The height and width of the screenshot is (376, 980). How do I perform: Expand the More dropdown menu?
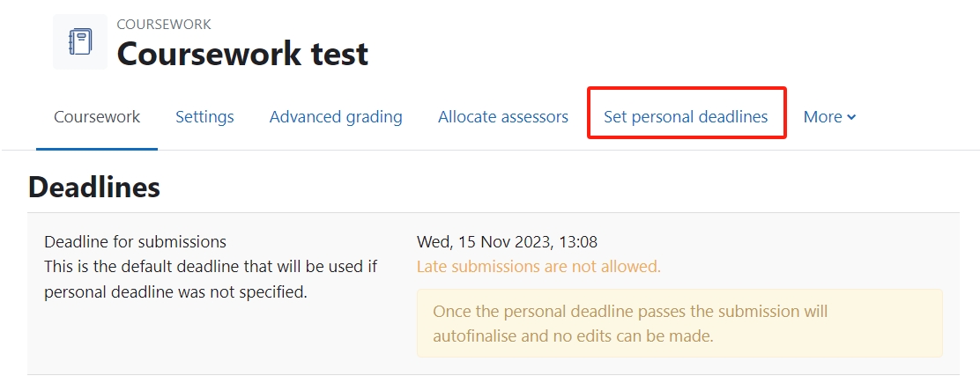coord(829,117)
